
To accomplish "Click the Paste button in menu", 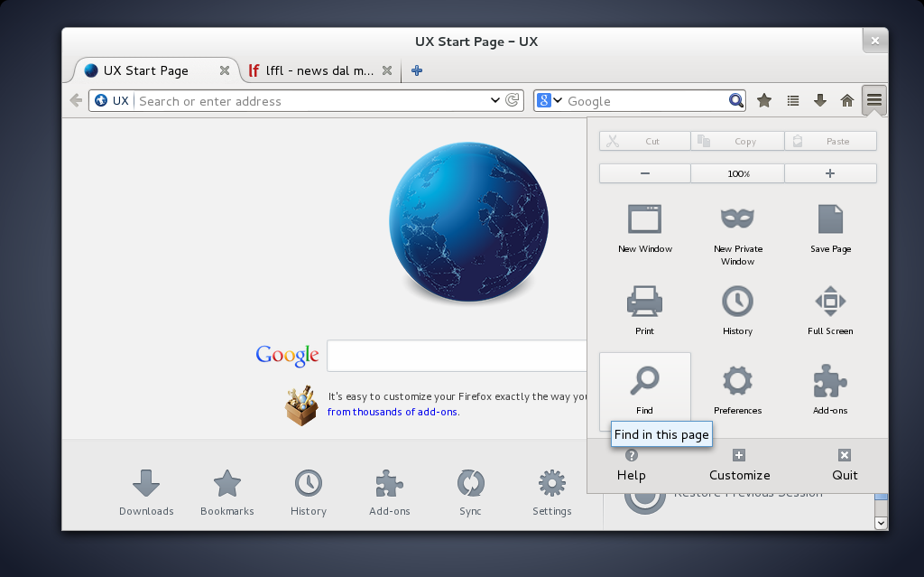I will pyautogui.click(x=830, y=141).
